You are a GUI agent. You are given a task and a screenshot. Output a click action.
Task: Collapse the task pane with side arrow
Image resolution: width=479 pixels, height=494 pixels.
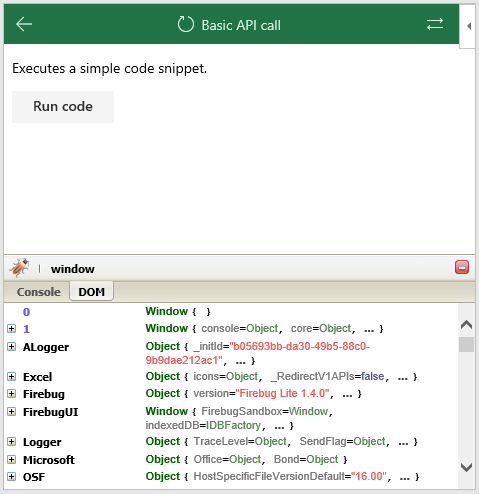point(469,26)
